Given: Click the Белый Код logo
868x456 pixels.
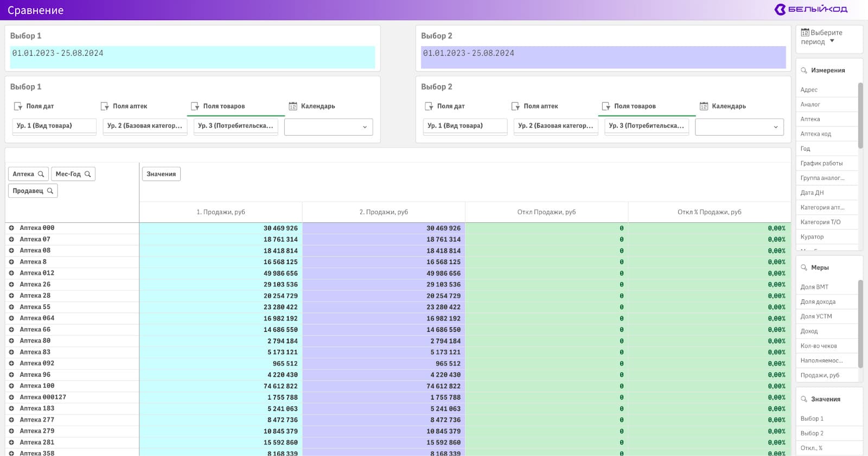Looking at the screenshot, I should (x=810, y=9).
